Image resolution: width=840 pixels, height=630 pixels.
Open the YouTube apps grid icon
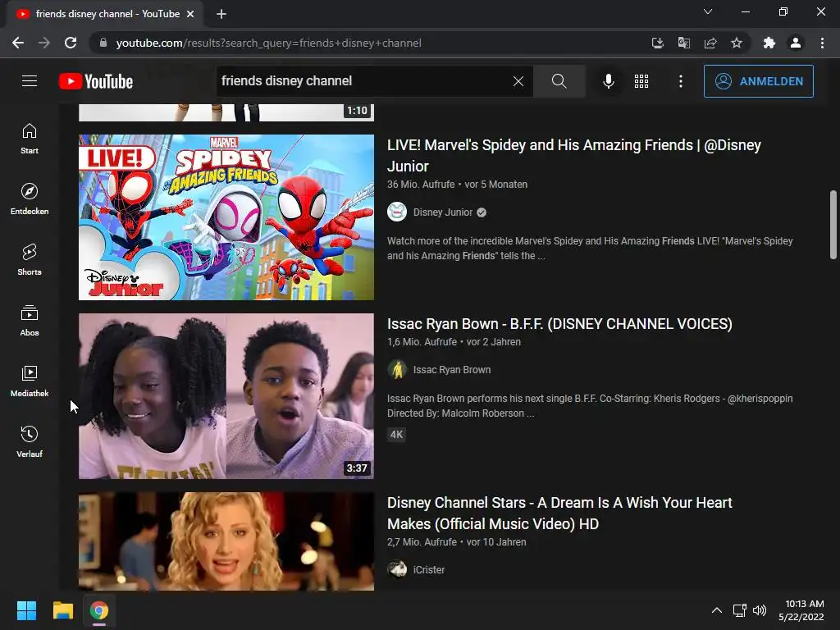tap(641, 81)
